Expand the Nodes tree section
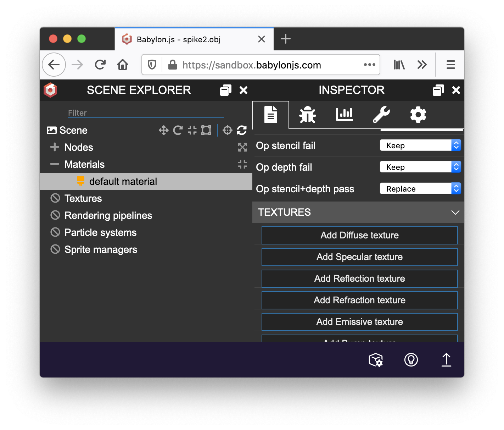Screen dimensions: 504x430 (x=55, y=147)
